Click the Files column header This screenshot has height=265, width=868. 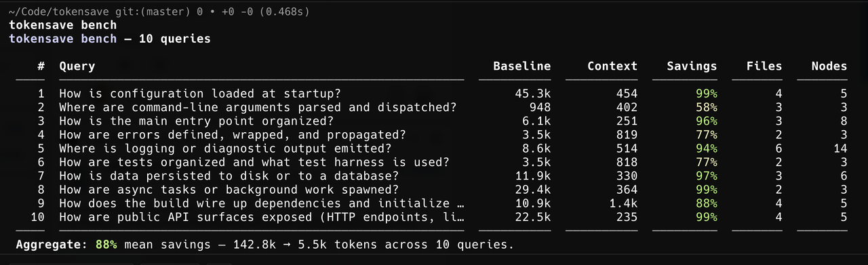click(x=764, y=66)
